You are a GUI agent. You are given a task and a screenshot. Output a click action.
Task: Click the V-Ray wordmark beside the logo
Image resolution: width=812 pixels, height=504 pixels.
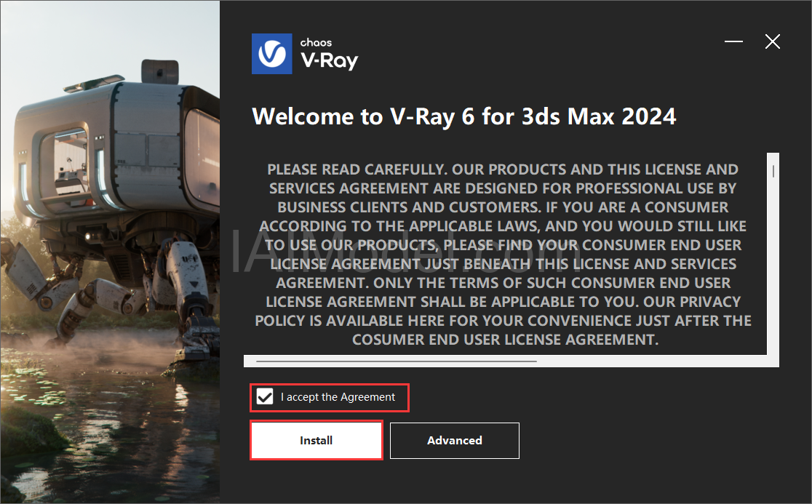tap(330, 61)
